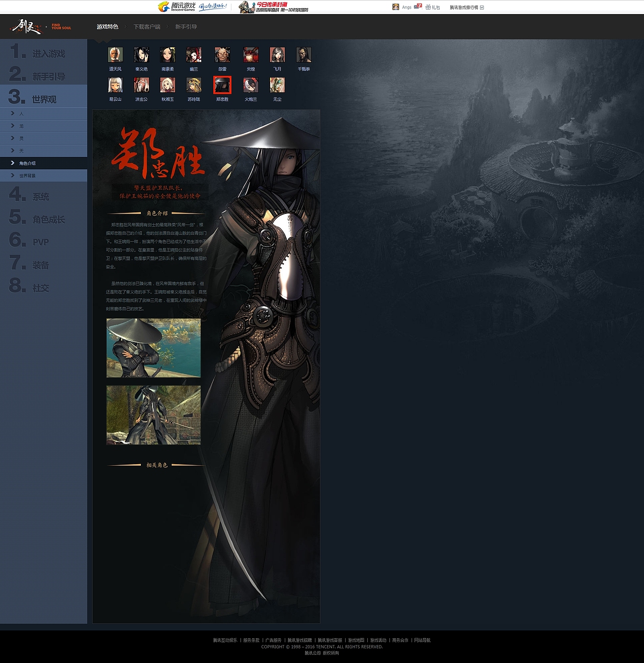Select the 苏玲珑 character portrait
This screenshot has height=663, width=644.
click(x=194, y=85)
